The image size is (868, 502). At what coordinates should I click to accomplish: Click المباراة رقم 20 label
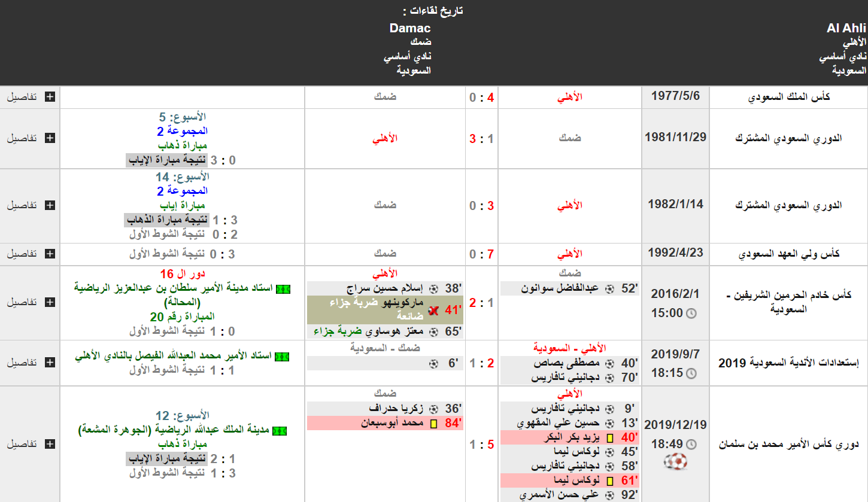click(x=183, y=317)
